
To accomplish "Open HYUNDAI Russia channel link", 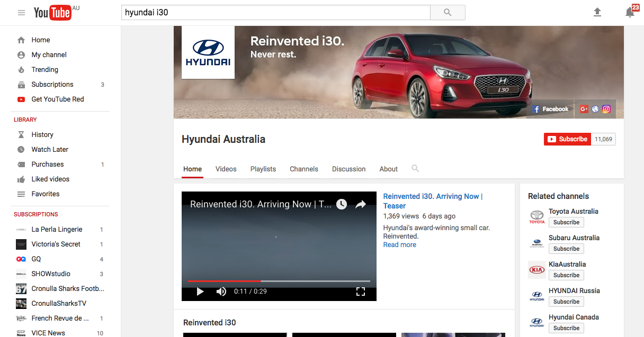I will click(x=574, y=290).
